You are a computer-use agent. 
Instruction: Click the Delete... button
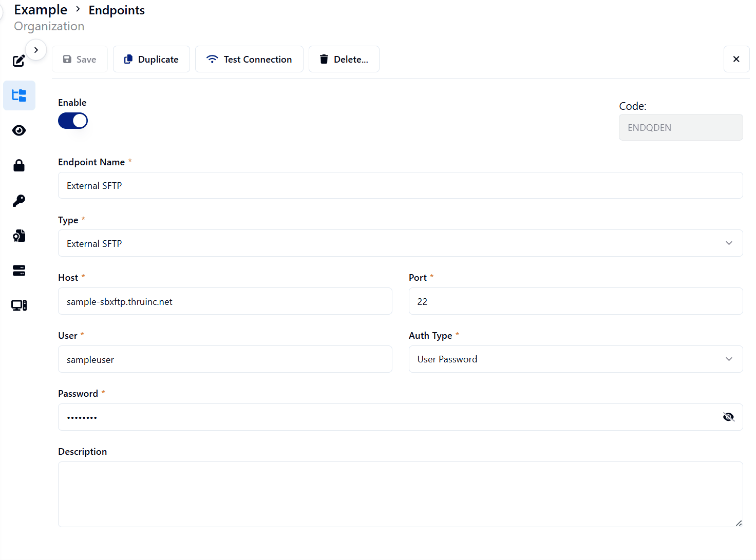[x=344, y=60]
